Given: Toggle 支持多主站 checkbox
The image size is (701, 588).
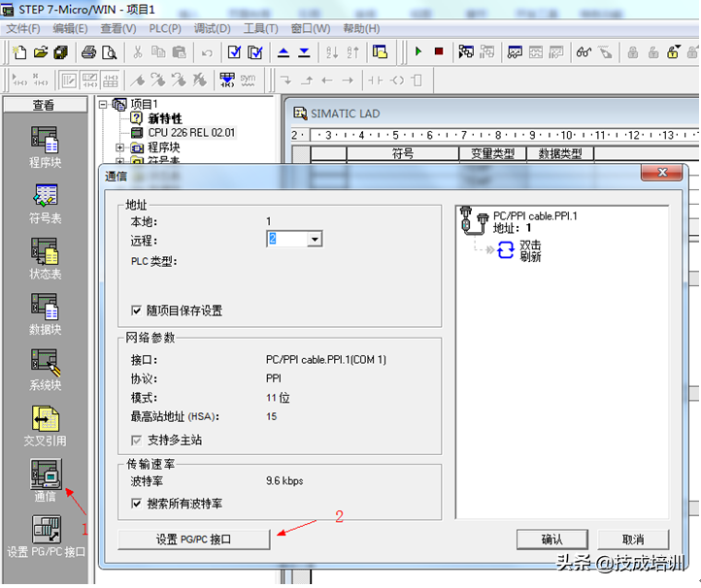Looking at the screenshot, I should click(136, 441).
